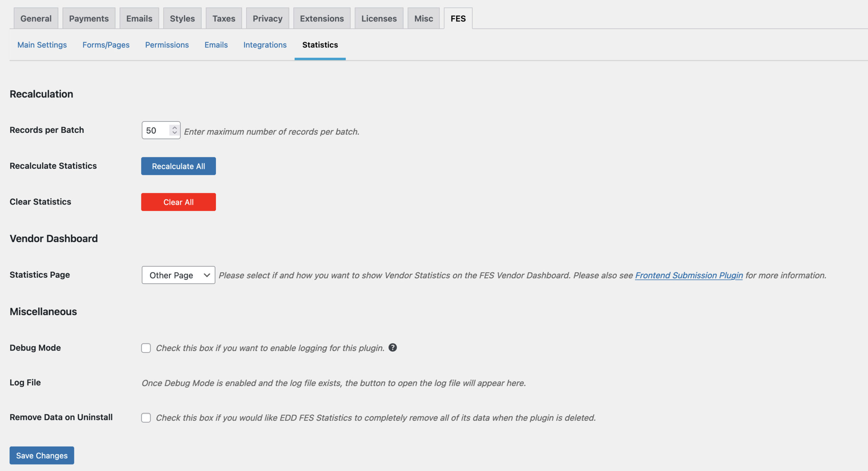
Task: Click the red Clear All button
Action: tap(178, 202)
